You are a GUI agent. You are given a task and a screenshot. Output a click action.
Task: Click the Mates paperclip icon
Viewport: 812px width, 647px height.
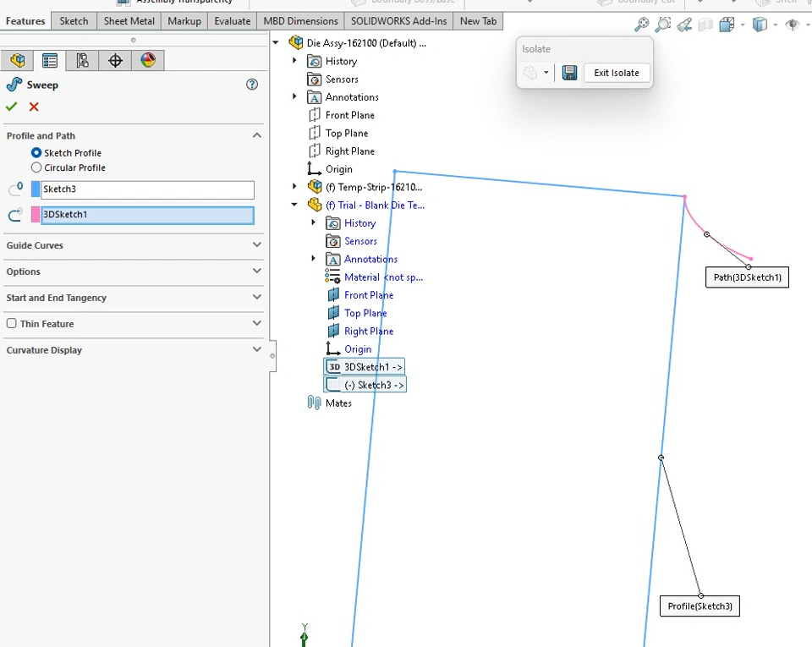pyautogui.click(x=314, y=403)
